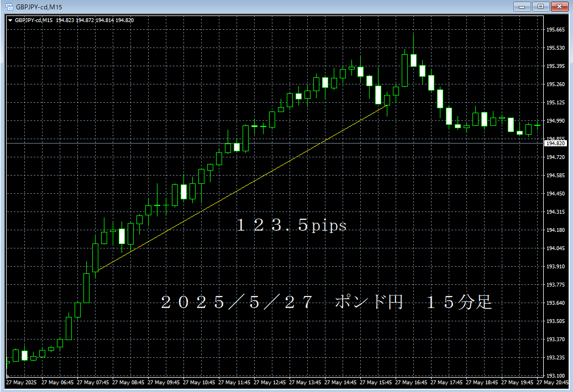Viewport: 573px width, 392px height.
Task: Click the 123.5pips text label
Action: pyautogui.click(x=291, y=225)
